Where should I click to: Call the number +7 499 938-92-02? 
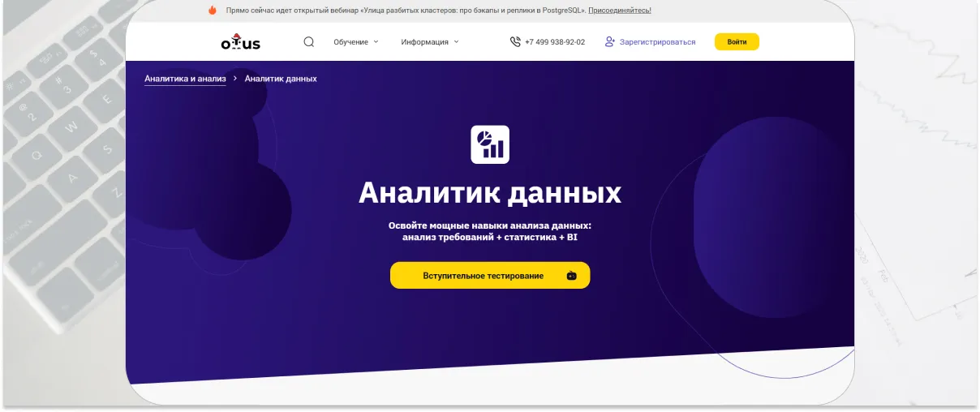point(555,42)
